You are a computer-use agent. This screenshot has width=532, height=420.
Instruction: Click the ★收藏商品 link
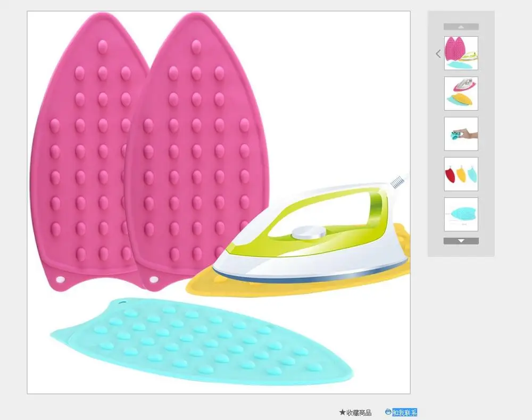(x=355, y=413)
